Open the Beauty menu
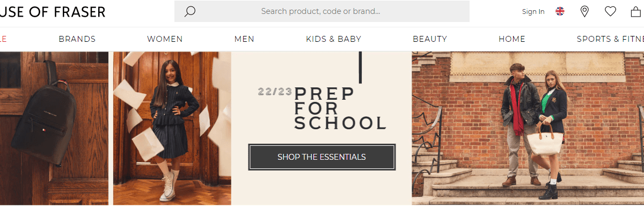The height and width of the screenshot is (215, 644). pos(429,39)
